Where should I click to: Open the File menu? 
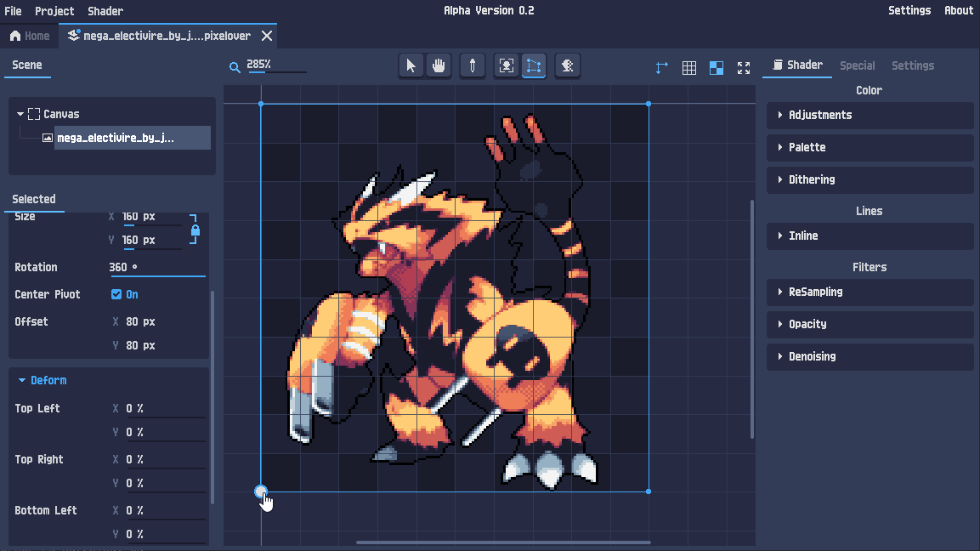click(13, 11)
